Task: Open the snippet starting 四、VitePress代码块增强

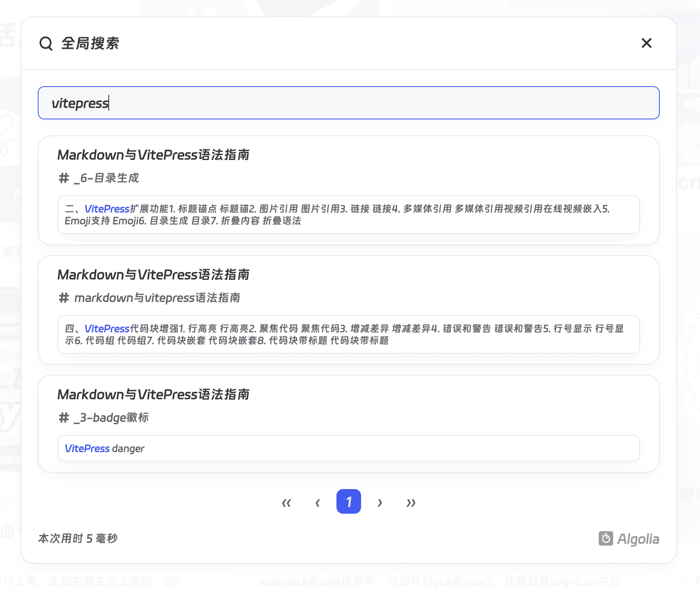Action: click(x=349, y=334)
